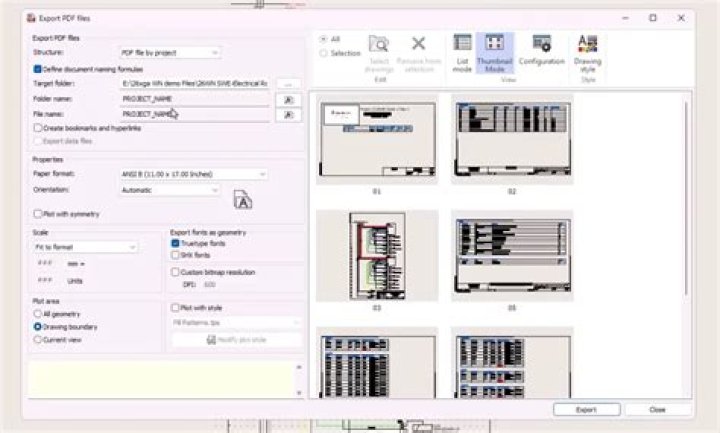Click the Export button
Viewport: 720px width, 433px height.
pos(586,410)
